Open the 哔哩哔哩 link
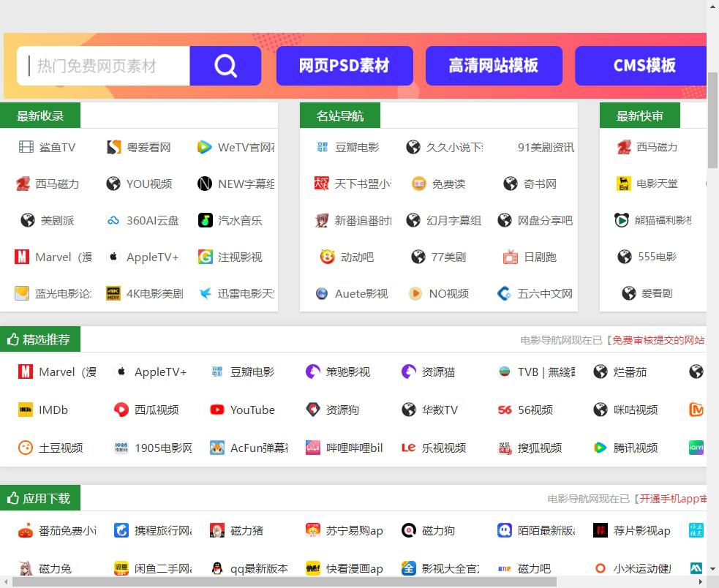719x588 pixels. pos(354,448)
